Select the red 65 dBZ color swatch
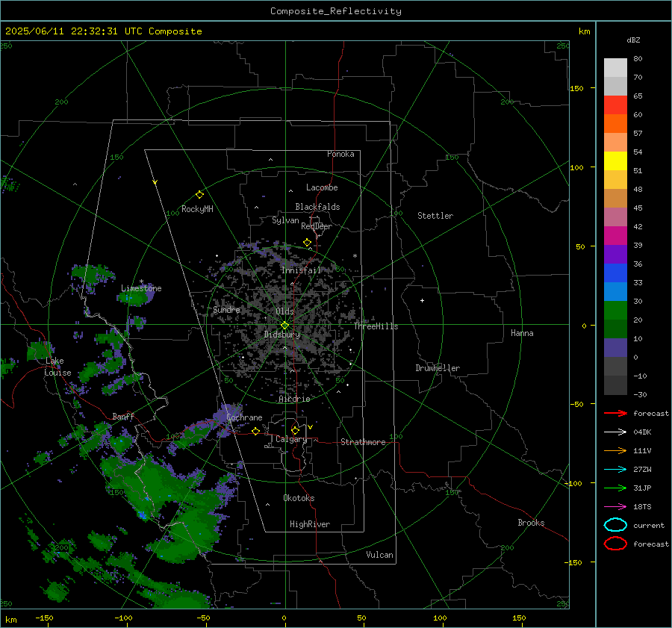 (615, 105)
